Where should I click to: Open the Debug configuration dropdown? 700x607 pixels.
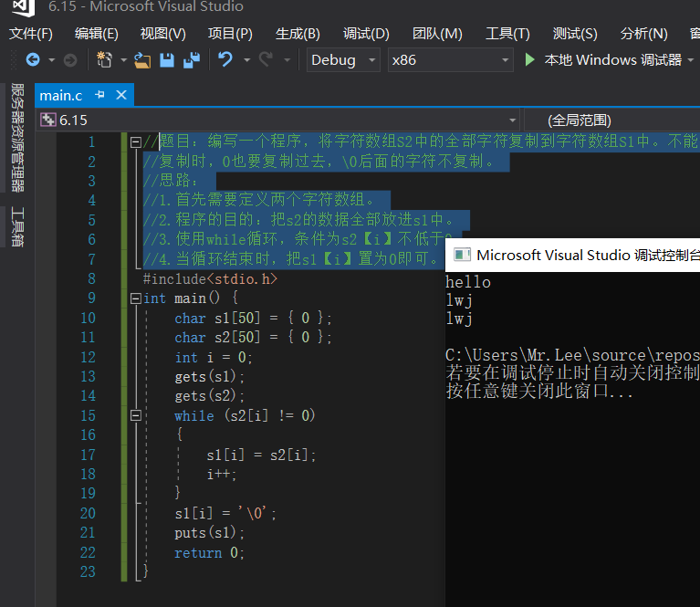pos(343,60)
